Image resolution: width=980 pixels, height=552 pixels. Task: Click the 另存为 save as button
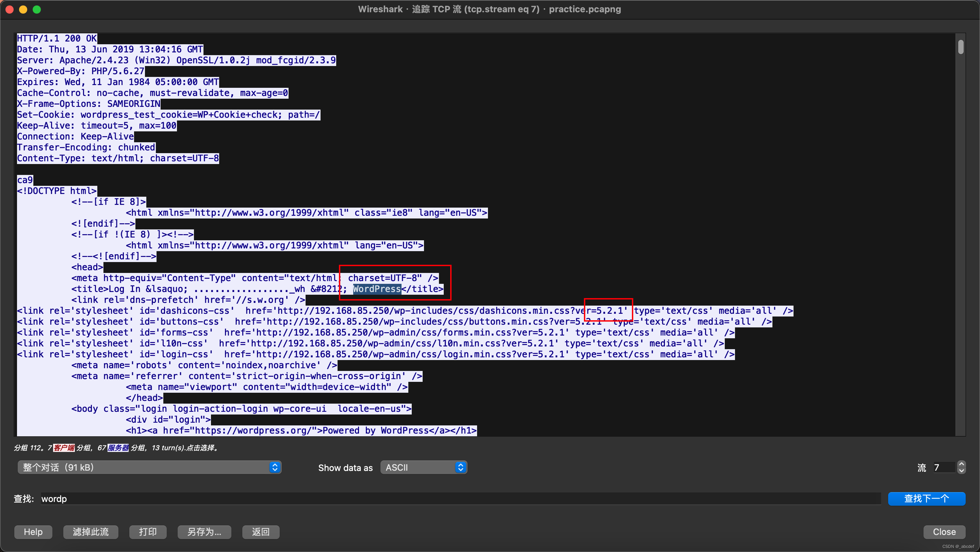point(204,532)
